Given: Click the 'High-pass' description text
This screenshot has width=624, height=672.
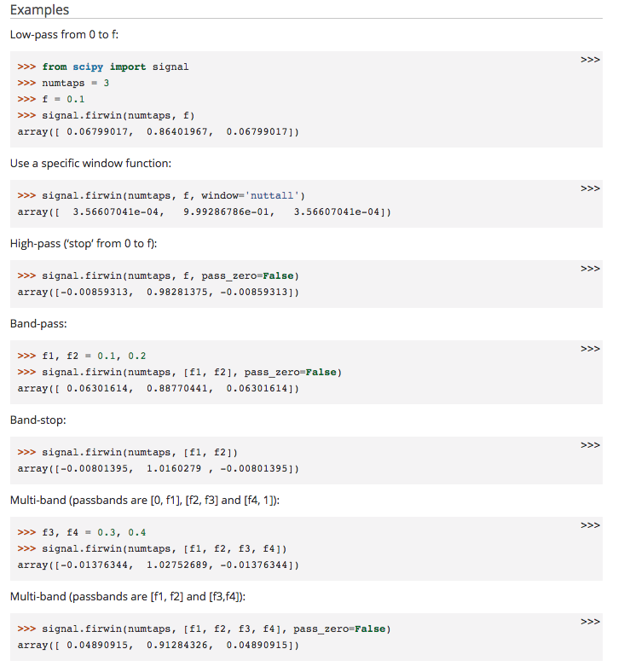Looking at the screenshot, I should click(x=84, y=244).
